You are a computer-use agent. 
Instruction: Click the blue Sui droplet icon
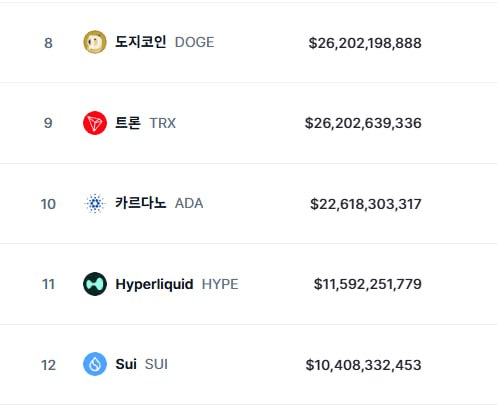[95, 364]
